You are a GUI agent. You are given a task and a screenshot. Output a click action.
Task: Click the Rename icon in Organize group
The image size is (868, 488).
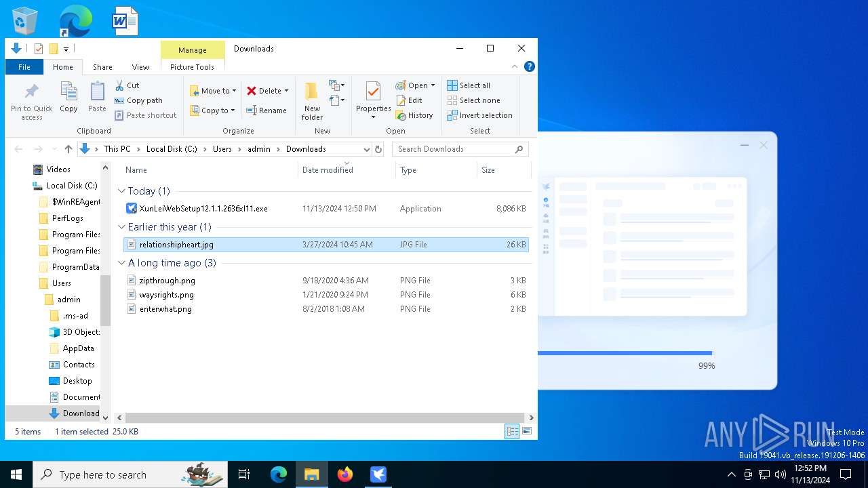pyautogui.click(x=252, y=110)
